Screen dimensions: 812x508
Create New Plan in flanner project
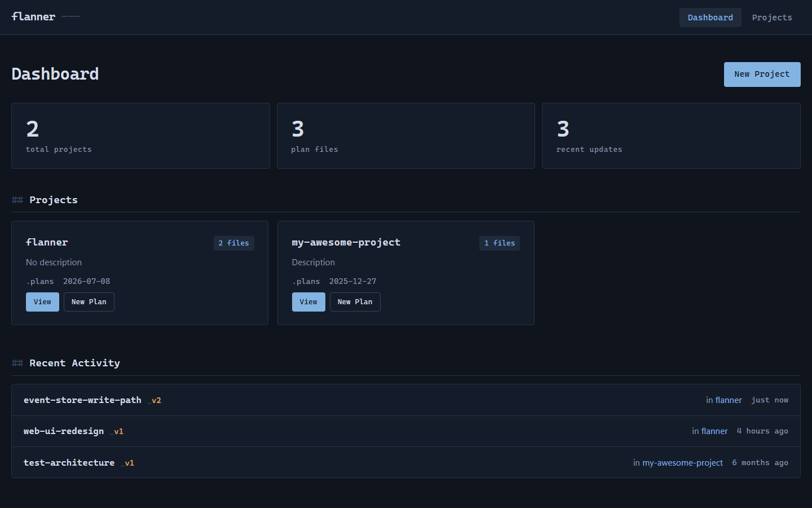(89, 302)
